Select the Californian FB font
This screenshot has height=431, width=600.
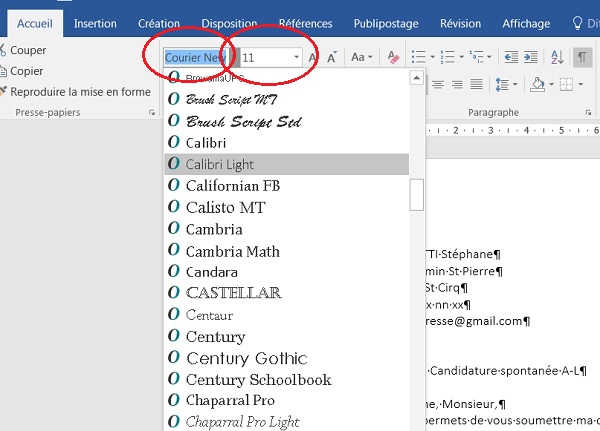(x=287, y=186)
